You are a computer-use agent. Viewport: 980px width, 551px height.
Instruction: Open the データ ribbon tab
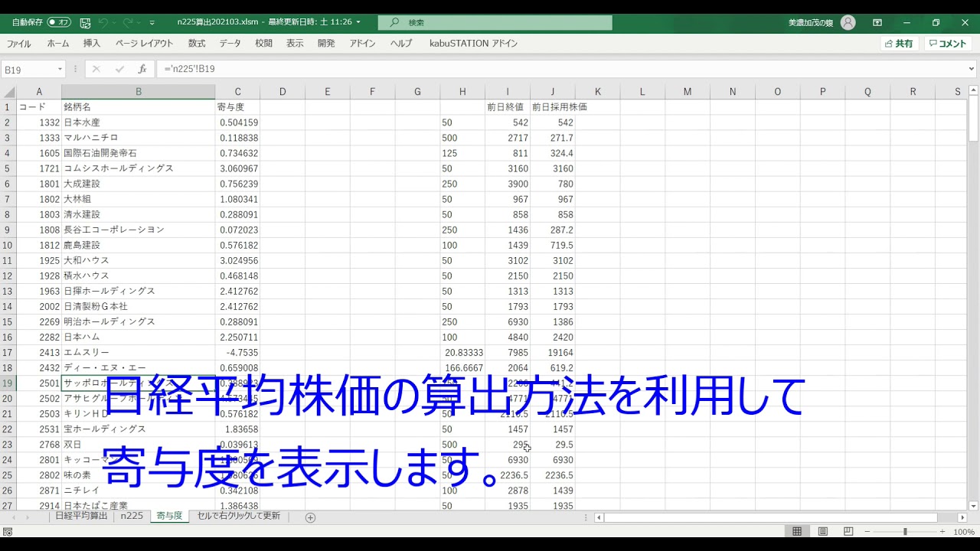230,44
